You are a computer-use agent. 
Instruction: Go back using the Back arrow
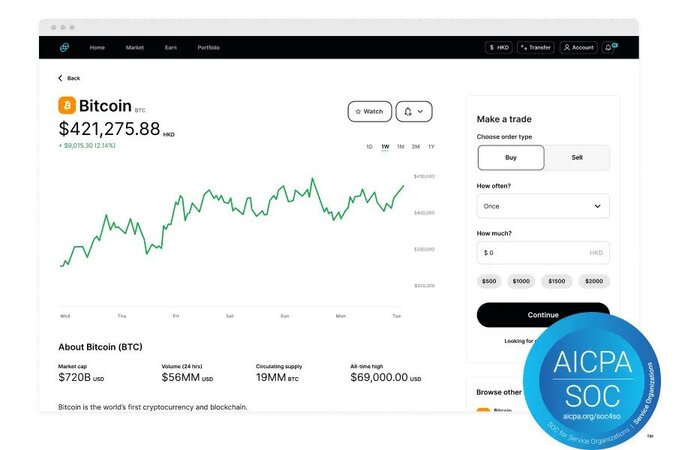[68, 78]
